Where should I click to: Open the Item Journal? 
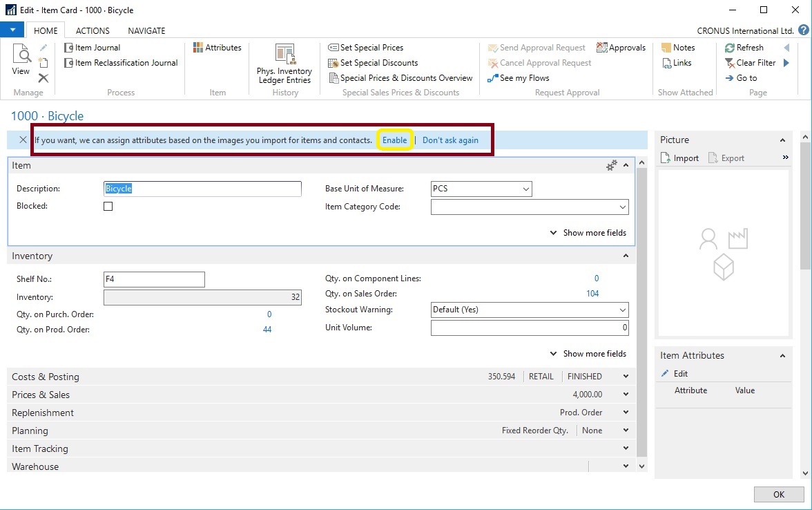point(93,48)
